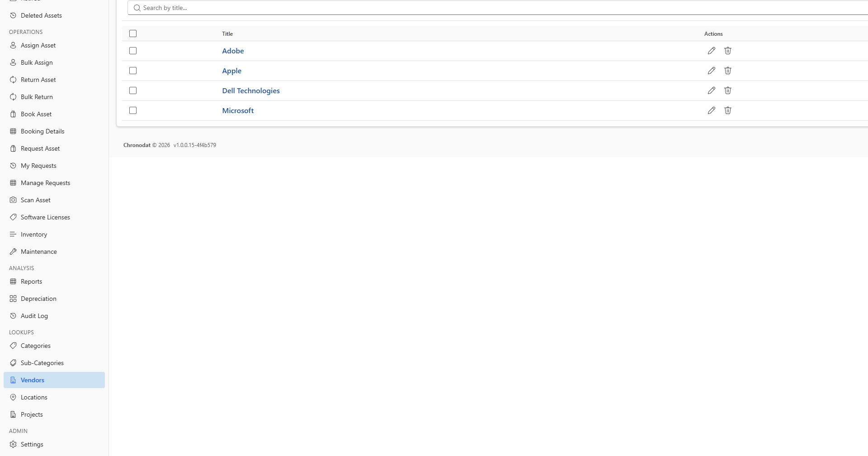Click the Categories tag icon
Image resolution: width=868 pixels, height=456 pixels.
(13, 346)
